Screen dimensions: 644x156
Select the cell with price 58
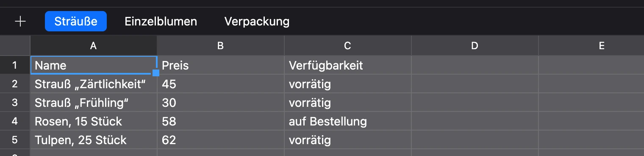(221, 121)
